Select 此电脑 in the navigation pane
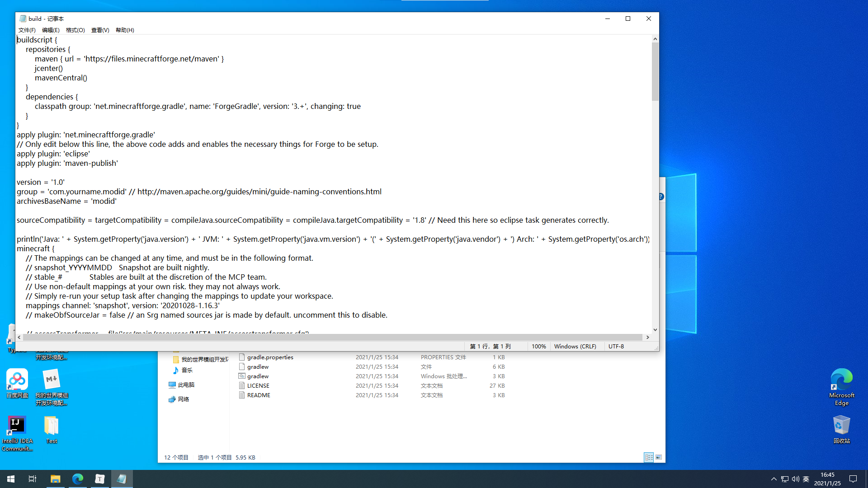 (x=186, y=385)
